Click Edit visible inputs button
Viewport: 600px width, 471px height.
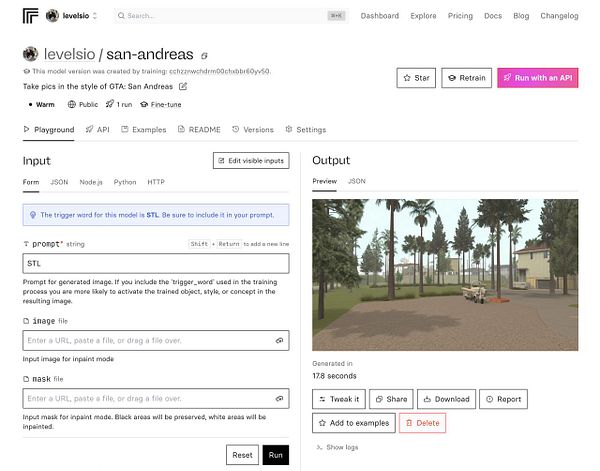pos(251,161)
